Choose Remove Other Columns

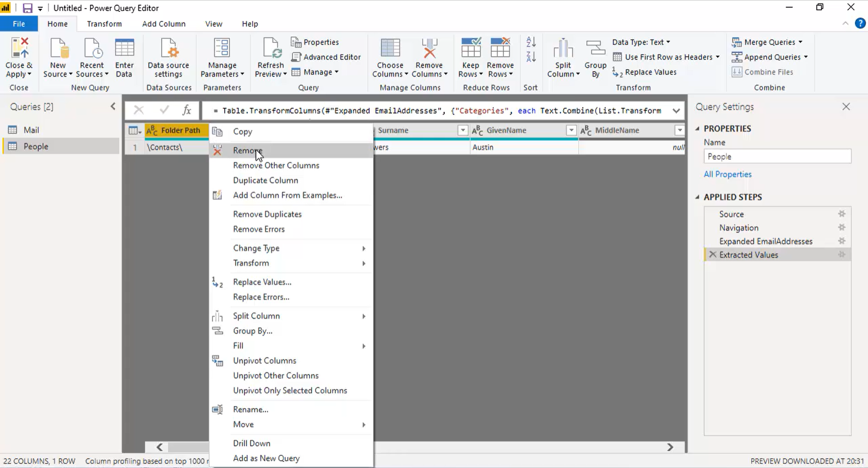(291, 166)
